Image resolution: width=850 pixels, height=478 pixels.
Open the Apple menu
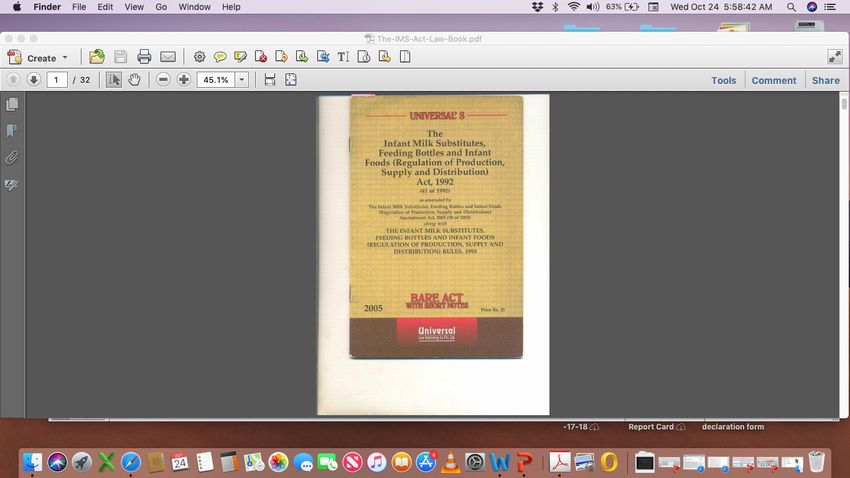[x=17, y=7]
